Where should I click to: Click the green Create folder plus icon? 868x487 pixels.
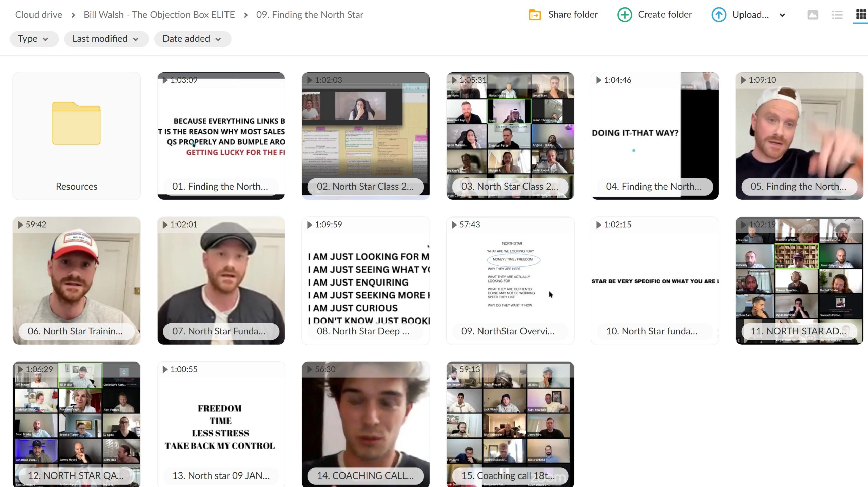tap(624, 15)
